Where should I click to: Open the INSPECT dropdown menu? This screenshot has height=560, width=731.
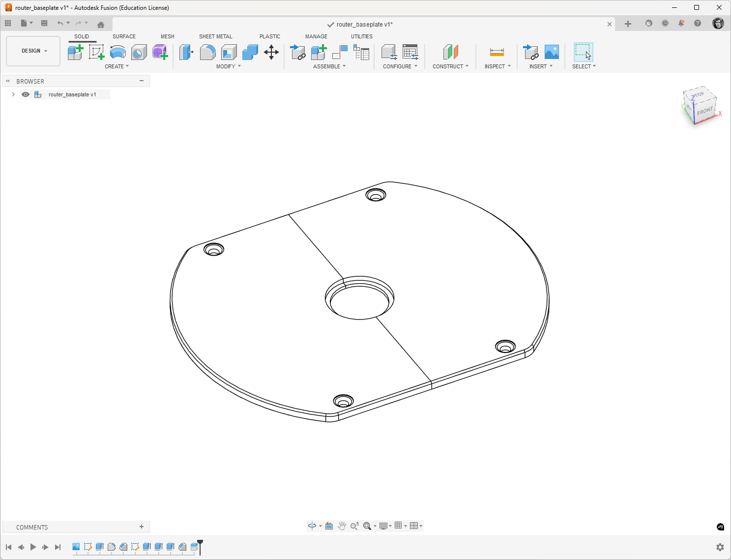click(497, 66)
